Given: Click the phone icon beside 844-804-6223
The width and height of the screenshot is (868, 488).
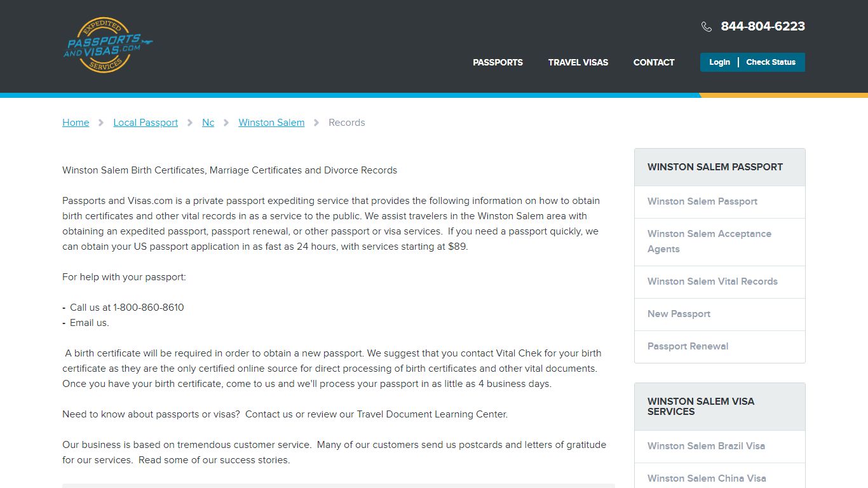Looking at the screenshot, I should [x=707, y=27].
